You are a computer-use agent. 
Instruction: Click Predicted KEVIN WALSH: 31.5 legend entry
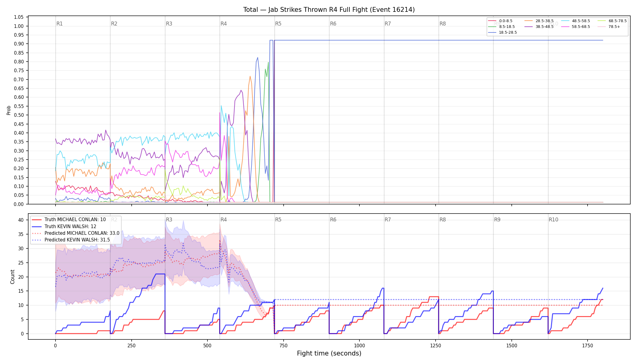point(71,240)
